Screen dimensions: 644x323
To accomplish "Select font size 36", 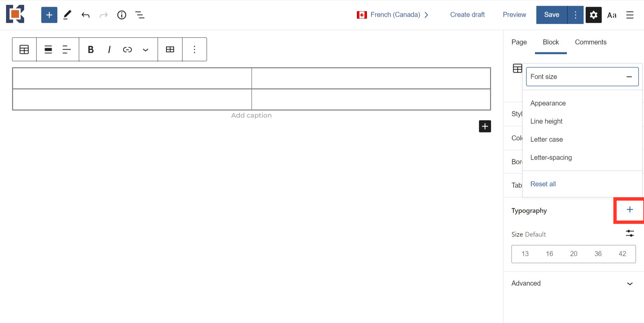I will [598, 254].
